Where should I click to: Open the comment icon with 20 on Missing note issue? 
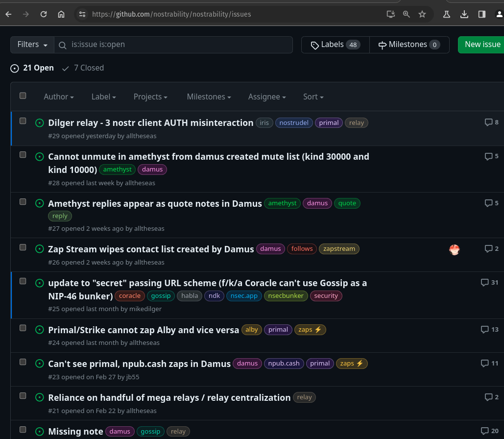coord(489,431)
